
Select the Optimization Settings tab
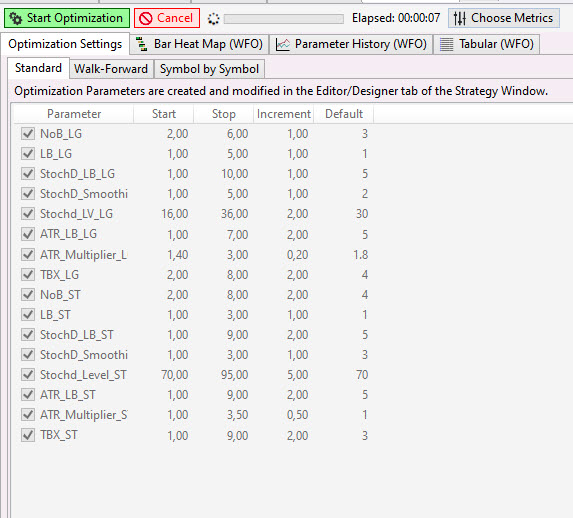65,44
